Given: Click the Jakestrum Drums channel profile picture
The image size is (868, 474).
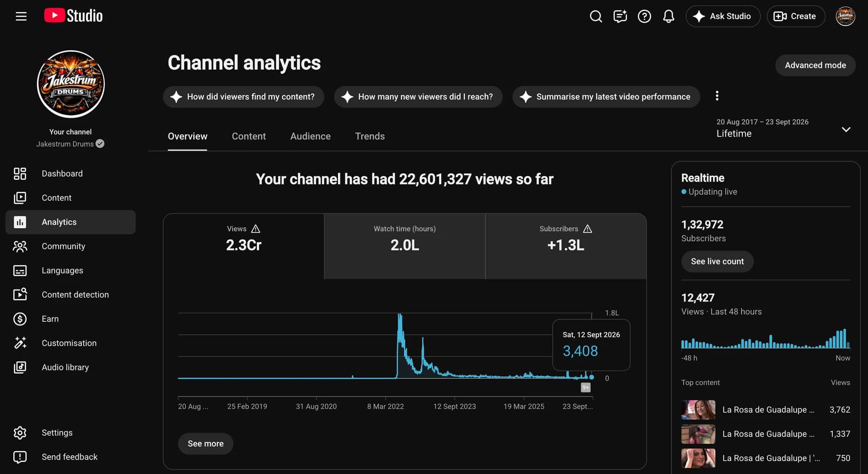Looking at the screenshot, I should [x=71, y=84].
